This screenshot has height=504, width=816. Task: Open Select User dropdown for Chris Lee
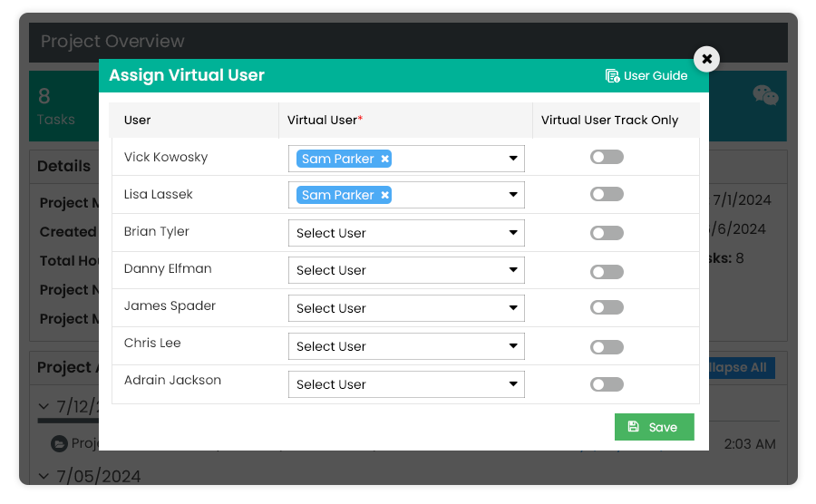click(x=406, y=346)
